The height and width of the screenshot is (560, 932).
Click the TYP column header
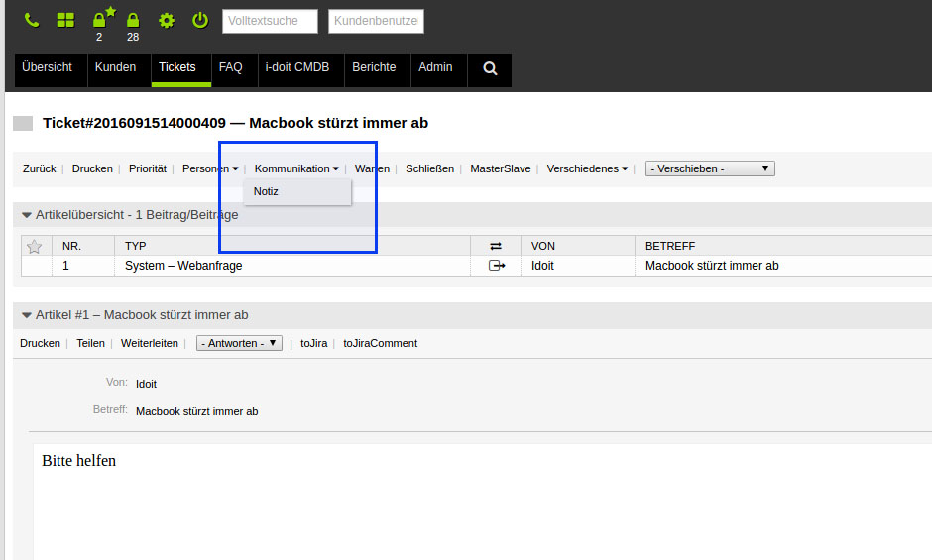(x=136, y=246)
